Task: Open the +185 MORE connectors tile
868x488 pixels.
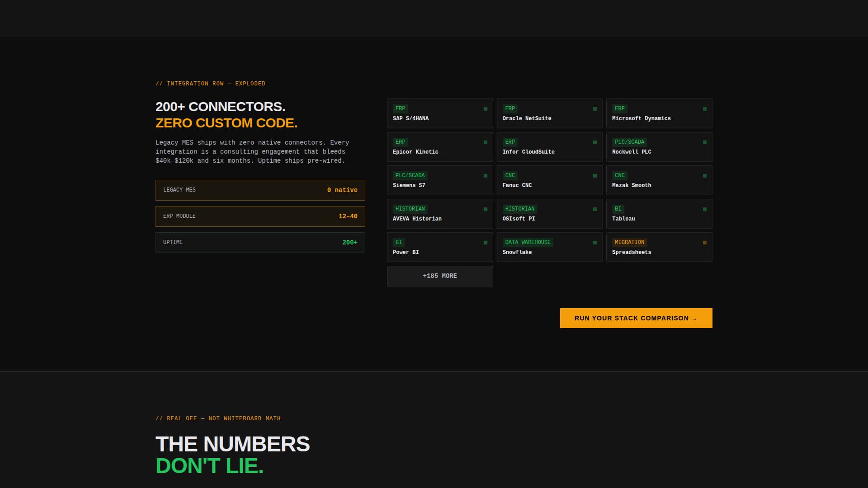Action: [x=440, y=276]
